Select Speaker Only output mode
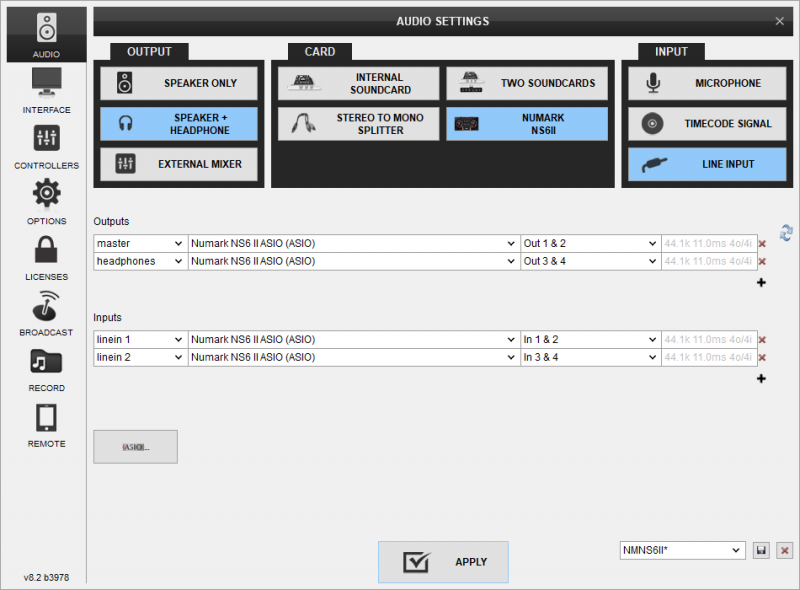This screenshot has width=800, height=590. (x=178, y=84)
